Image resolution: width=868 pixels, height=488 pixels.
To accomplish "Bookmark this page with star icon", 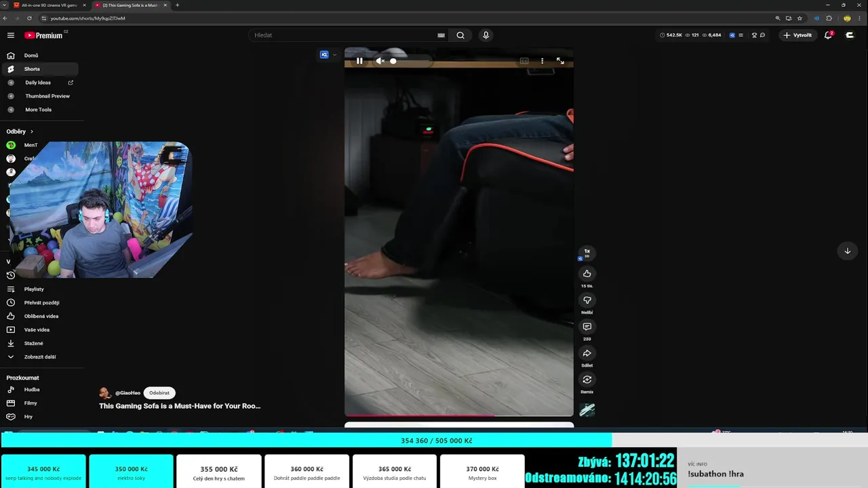I will click(800, 18).
